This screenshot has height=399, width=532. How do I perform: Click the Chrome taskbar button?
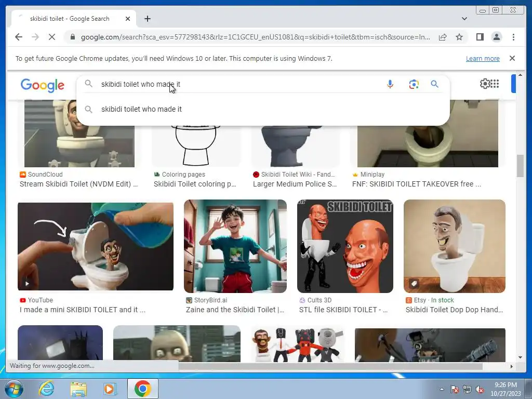coord(142,389)
